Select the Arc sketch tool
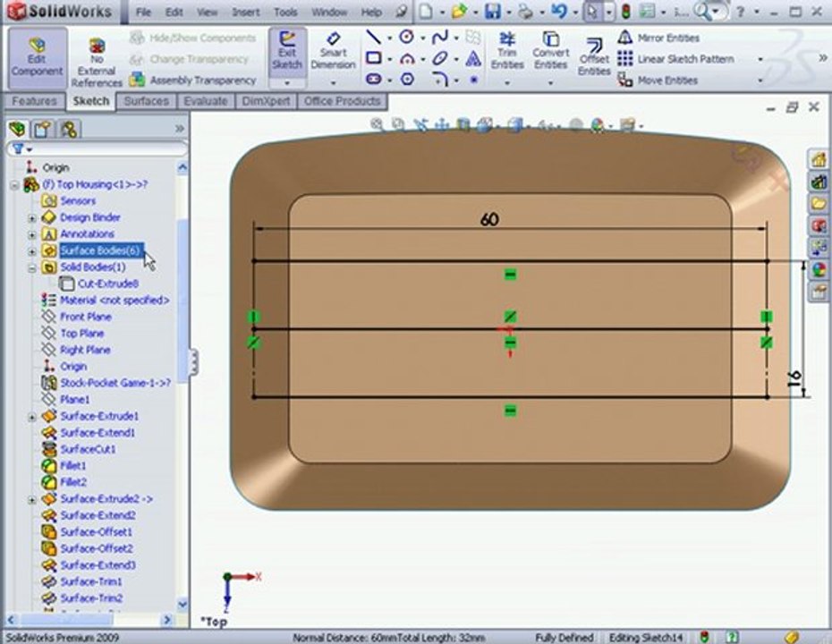This screenshot has width=832, height=644. click(x=406, y=58)
